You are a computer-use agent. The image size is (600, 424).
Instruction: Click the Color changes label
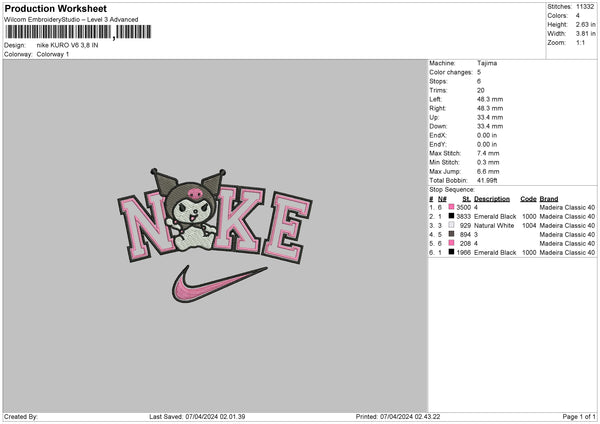[451, 72]
